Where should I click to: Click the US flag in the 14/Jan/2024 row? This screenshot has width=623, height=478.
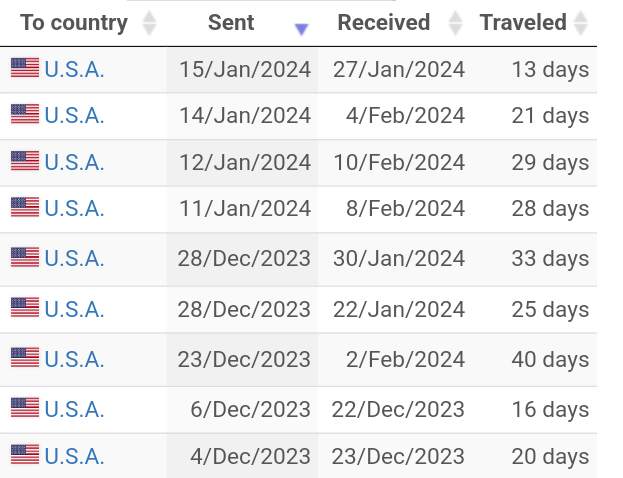tap(25, 114)
